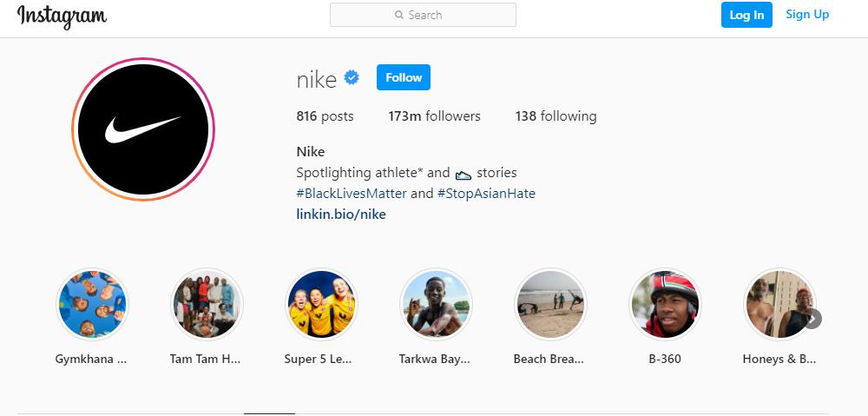Open the Tarkwa Bay story highlight
The height and width of the screenshot is (416, 868).
(x=436, y=304)
